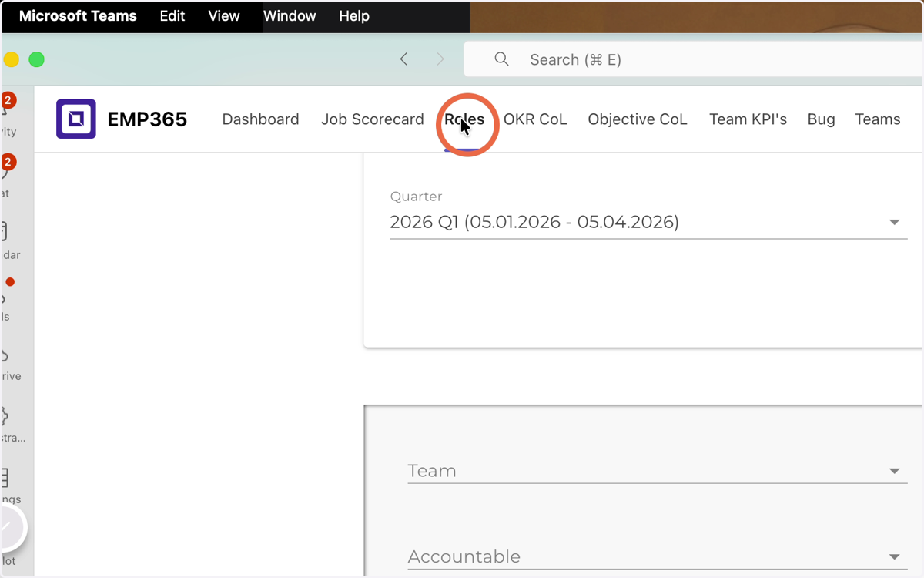Open Calendar in the Teams sidebar
Viewport: 924px width, 578px height.
click(9, 239)
